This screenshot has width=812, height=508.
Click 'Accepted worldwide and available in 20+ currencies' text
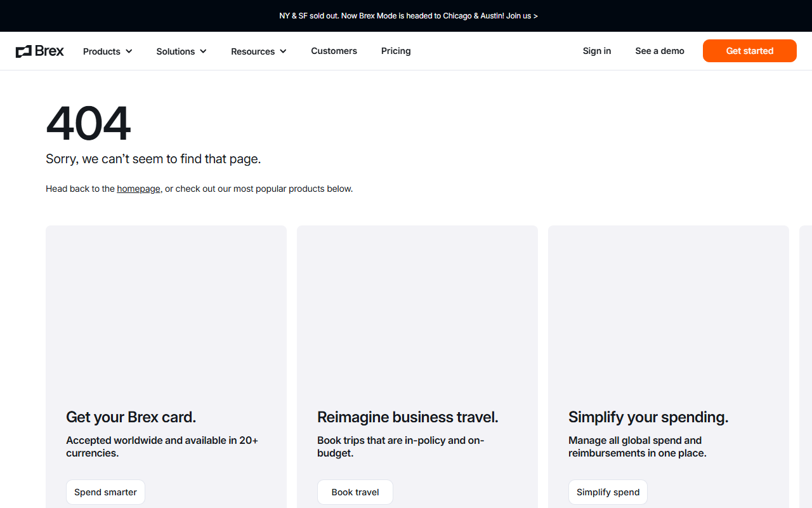(x=162, y=446)
